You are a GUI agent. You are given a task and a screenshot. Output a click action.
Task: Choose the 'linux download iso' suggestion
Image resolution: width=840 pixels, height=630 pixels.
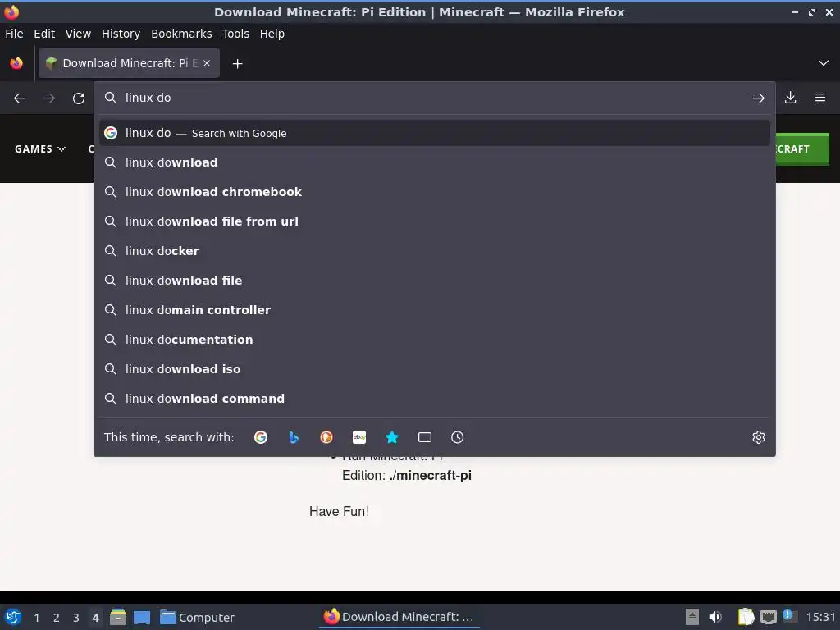(x=435, y=368)
